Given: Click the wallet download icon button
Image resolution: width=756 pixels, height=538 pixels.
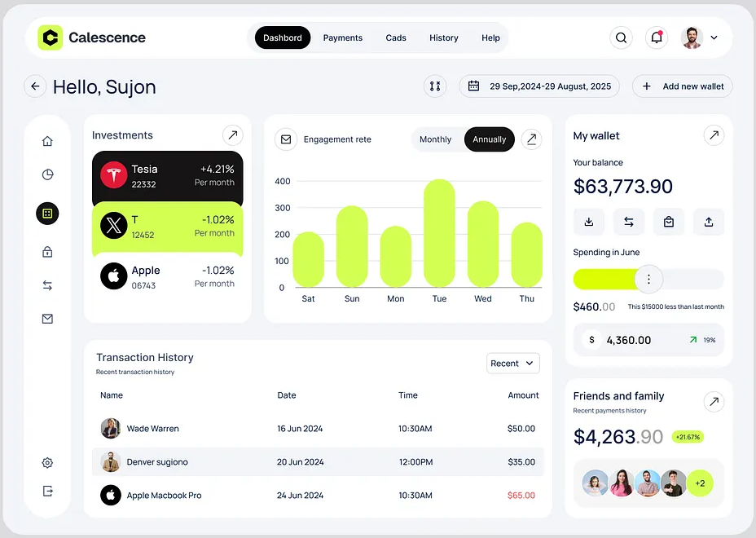Looking at the screenshot, I should pos(589,222).
